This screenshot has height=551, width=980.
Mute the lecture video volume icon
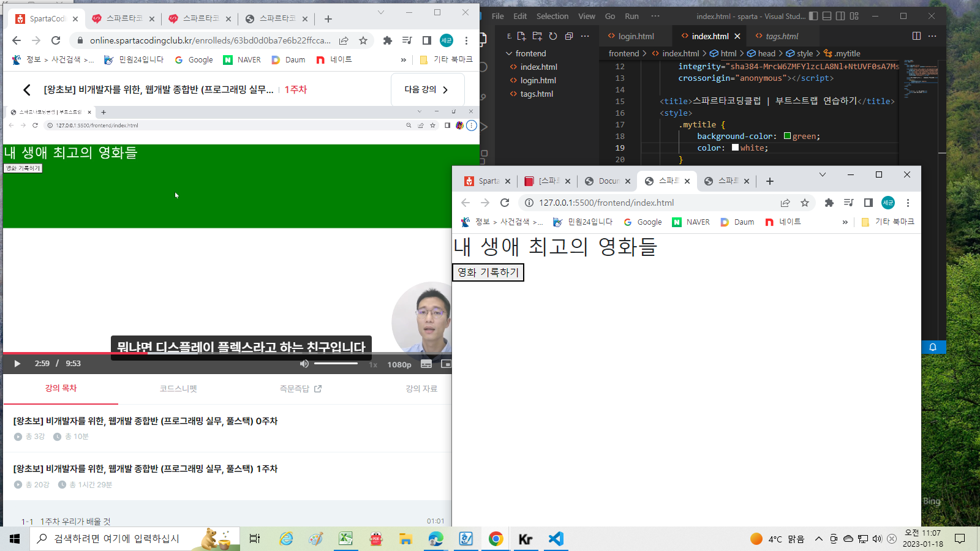[304, 364]
